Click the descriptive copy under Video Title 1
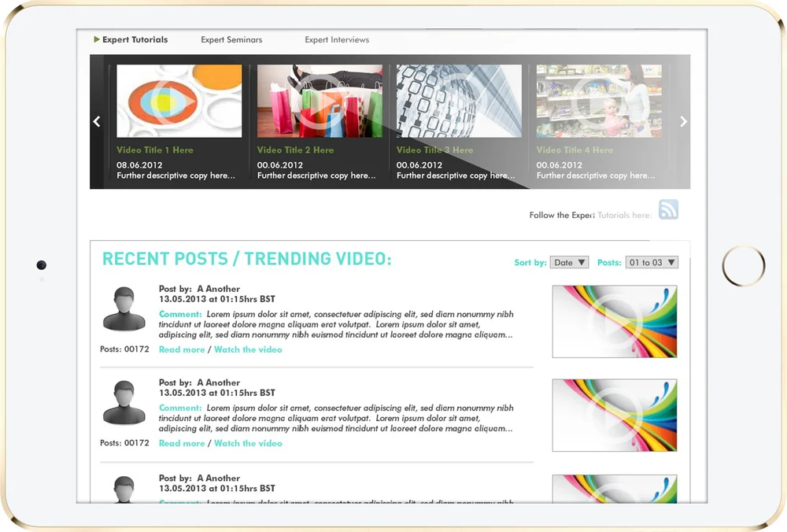The width and height of the screenshot is (787, 532). (x=176, y=175)
